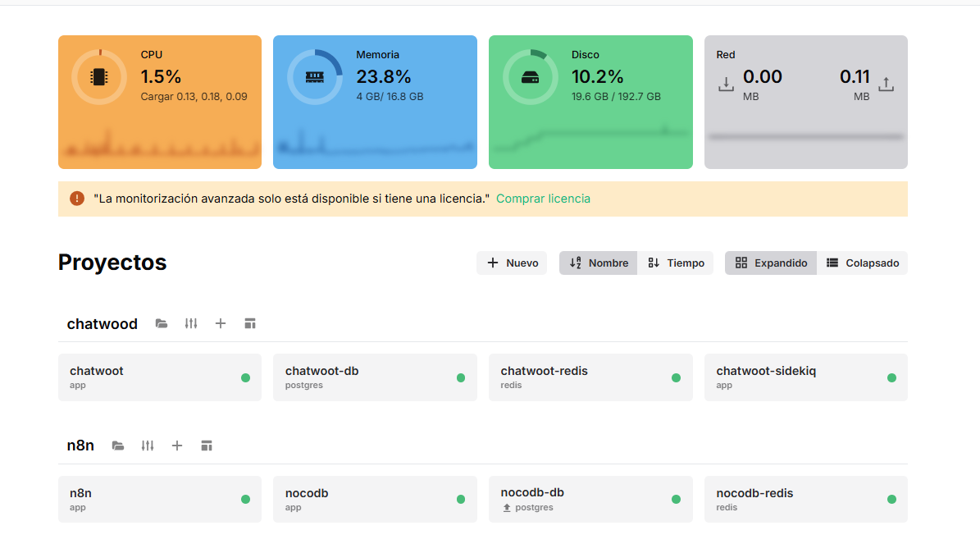This screenshot has width=980, height=553.
Task: Sort projects by Nombre
Action: point(598,263)
